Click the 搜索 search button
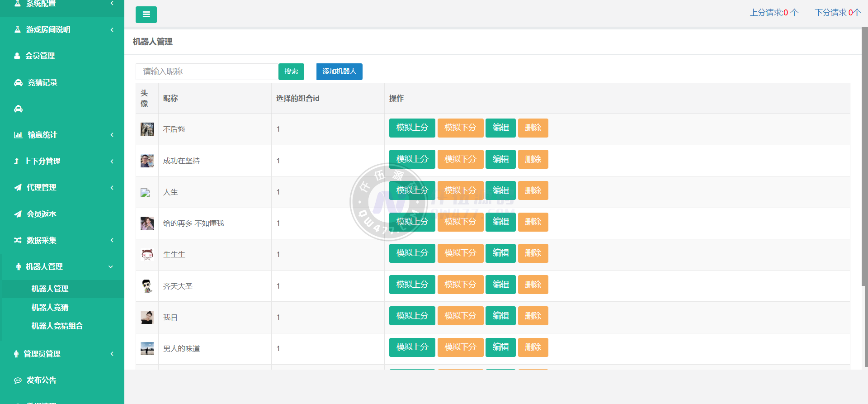 pyautogui.click(x=291, y=71)
